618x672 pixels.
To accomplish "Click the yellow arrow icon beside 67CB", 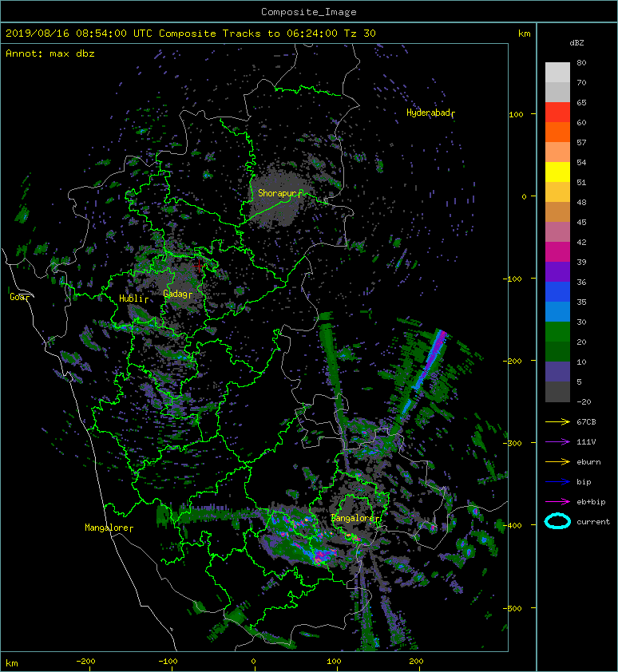I will [x=557, y=422].
